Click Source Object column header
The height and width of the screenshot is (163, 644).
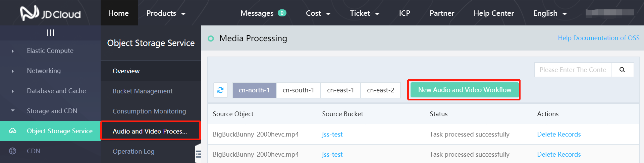[233, 114]
